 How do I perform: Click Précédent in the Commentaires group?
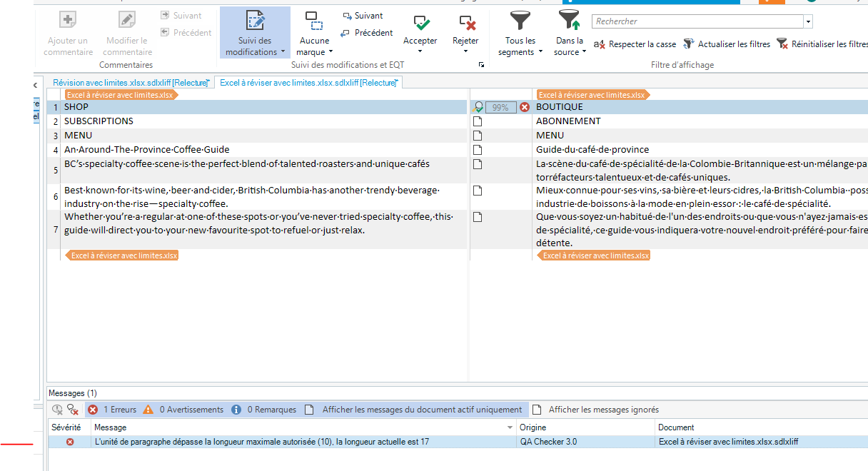186,33
